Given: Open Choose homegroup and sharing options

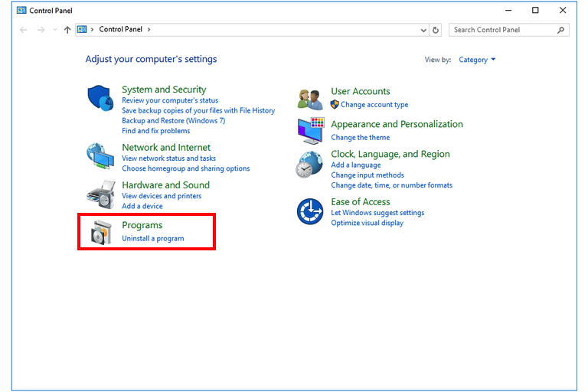Looking at the screenshot, I should click(185, 168).
